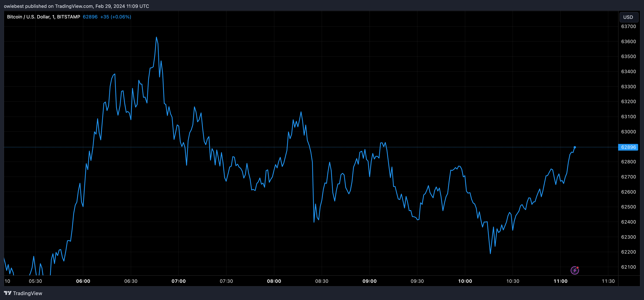Image resolution: width=644 pixels, height=300 pixels.
Task: Click the purple lightning bolt icon
Action: pos(574,270)
